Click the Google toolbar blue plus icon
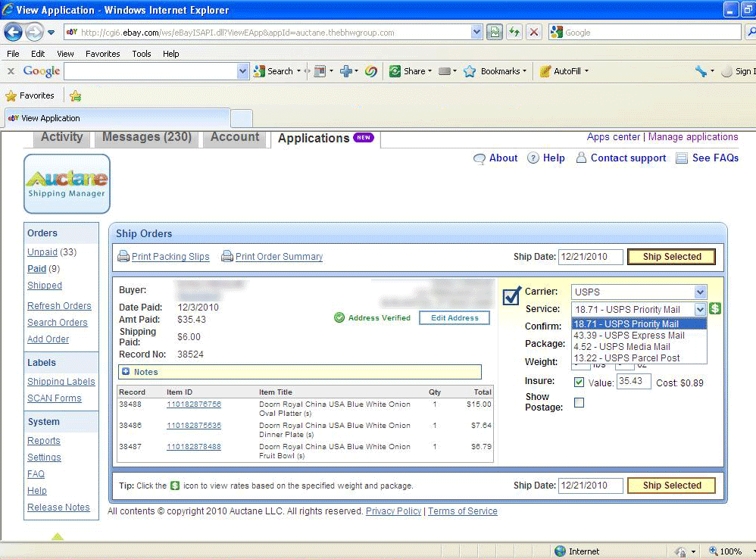Viewport: 756px width, 559px height. (346, 71)
